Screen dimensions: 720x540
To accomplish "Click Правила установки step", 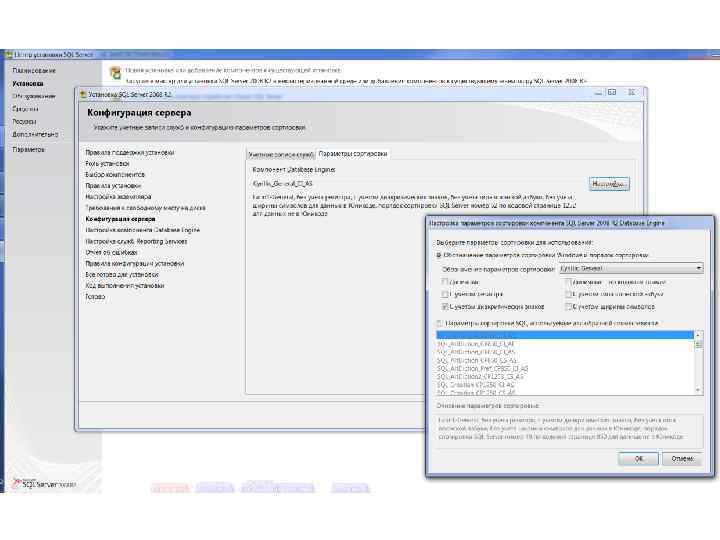I will (112, 186).
